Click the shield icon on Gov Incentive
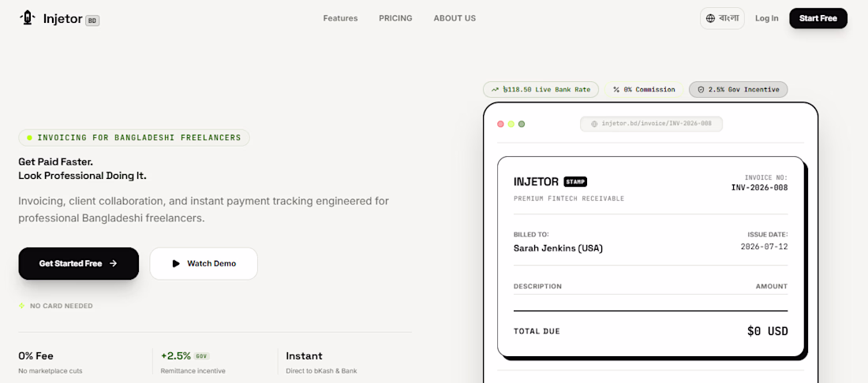868x383 pixels. click(701, 90)
